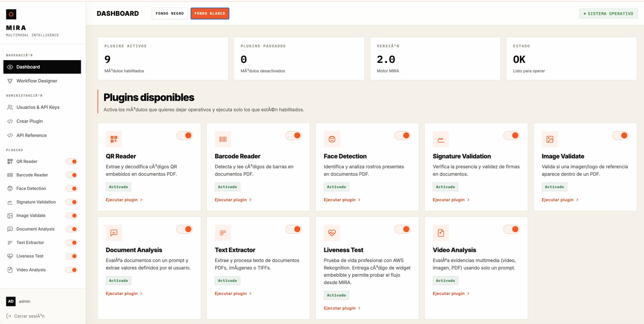The image size is (644, 324).
Task: Click Ejecutar plugin under Liveness Test
Action: [x=342, y=308]
